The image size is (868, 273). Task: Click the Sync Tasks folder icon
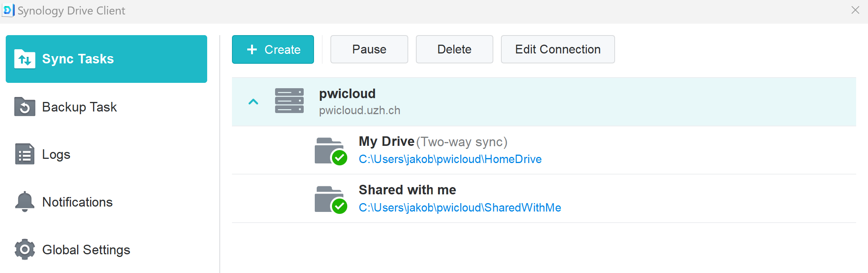(x=25, y=59)
